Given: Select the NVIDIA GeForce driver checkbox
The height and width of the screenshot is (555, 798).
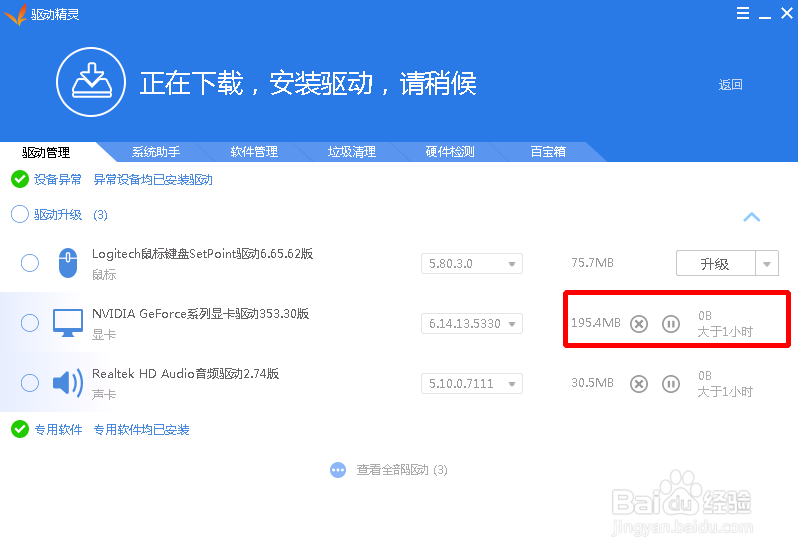Looking at the screenshot, I should click(x=30, y=323).
